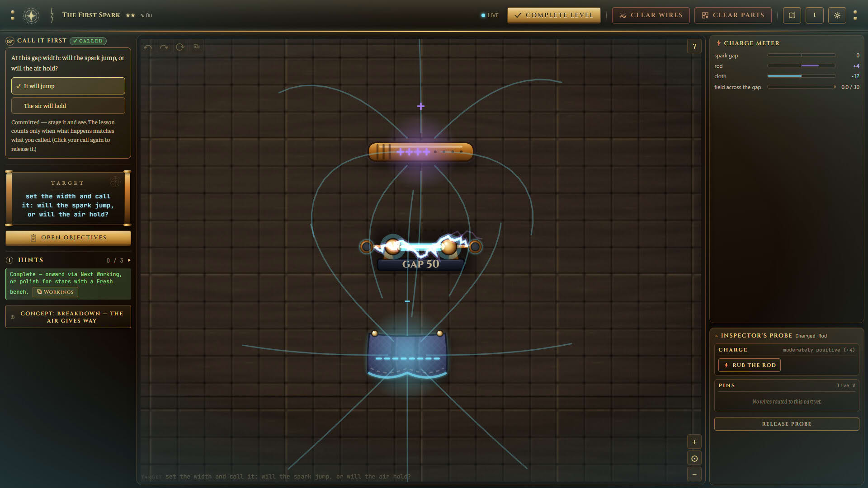The width and height of the screenshot is (868, 488).
Task: Expand the hints with the arrow
Action: [x=129, y=260]
